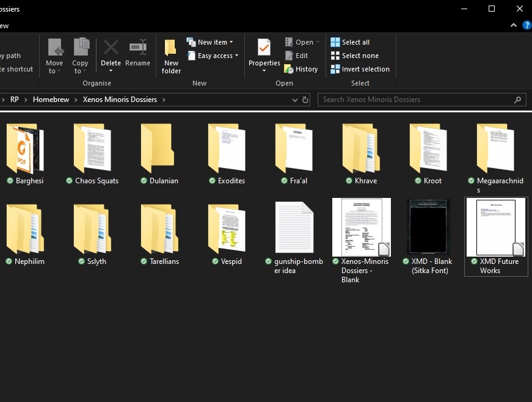
Task: Open the Properties dropdown arrow
Action: (x=264, y=71)
